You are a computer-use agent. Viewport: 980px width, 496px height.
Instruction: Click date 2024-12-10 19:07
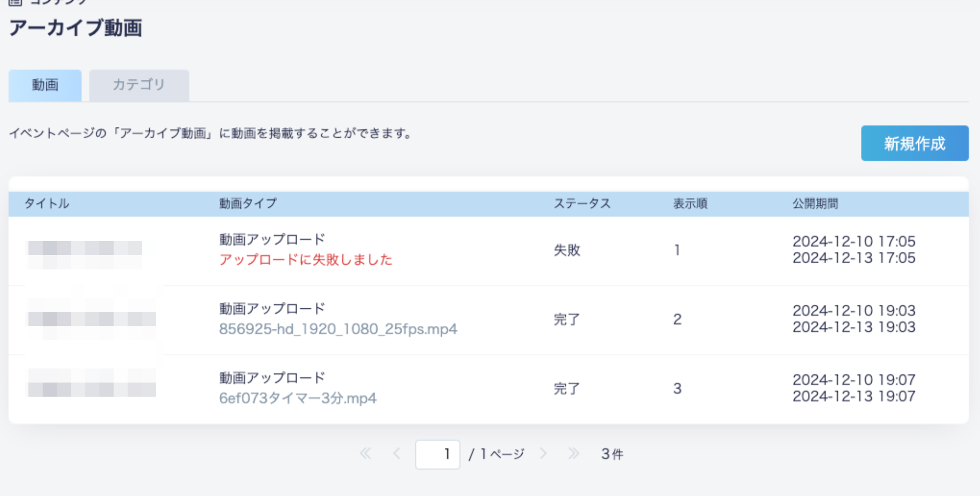coord(854,380)
